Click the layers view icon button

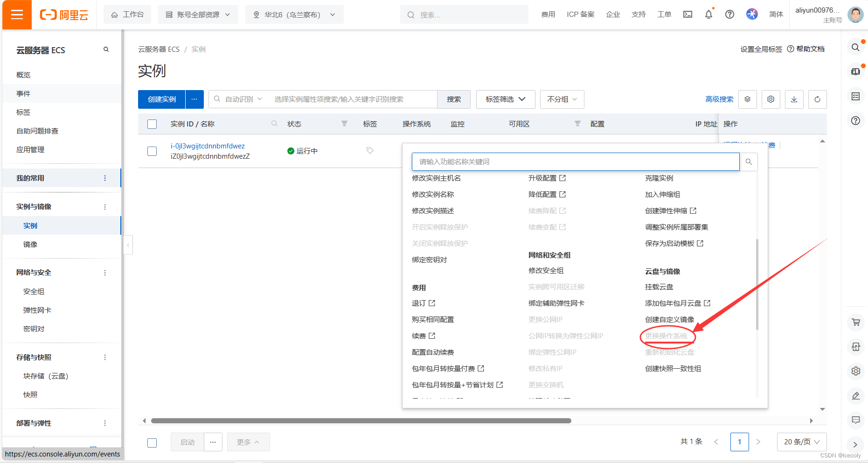pyautogui.click(x=747, y=99)
